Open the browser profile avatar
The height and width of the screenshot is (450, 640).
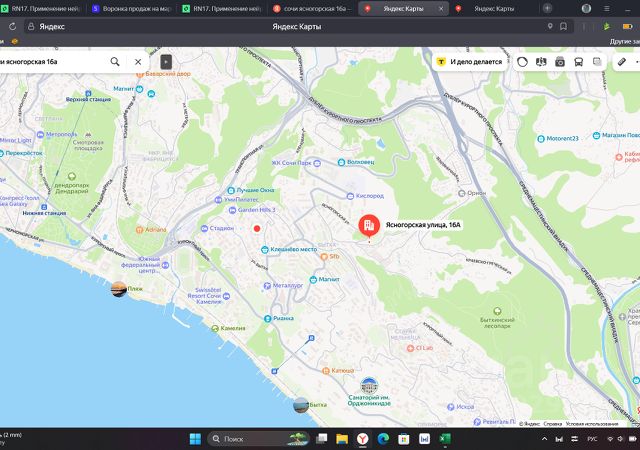coord(587,8)
